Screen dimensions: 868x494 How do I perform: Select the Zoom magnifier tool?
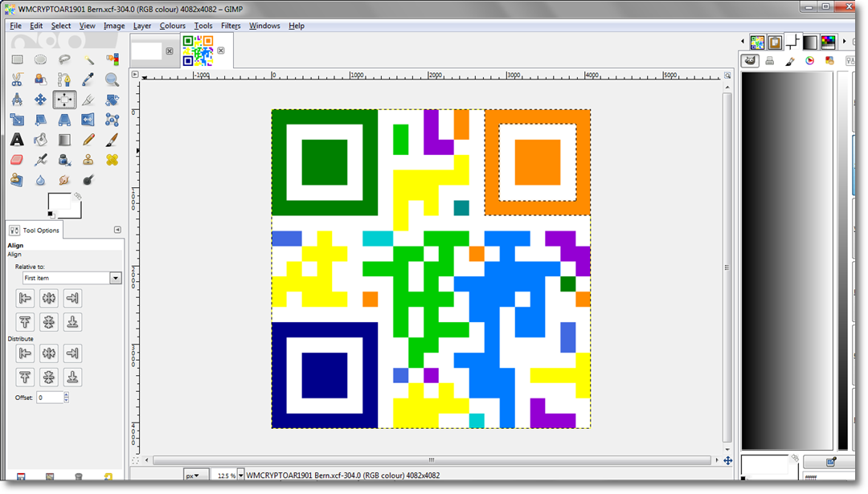pos(112,79)
